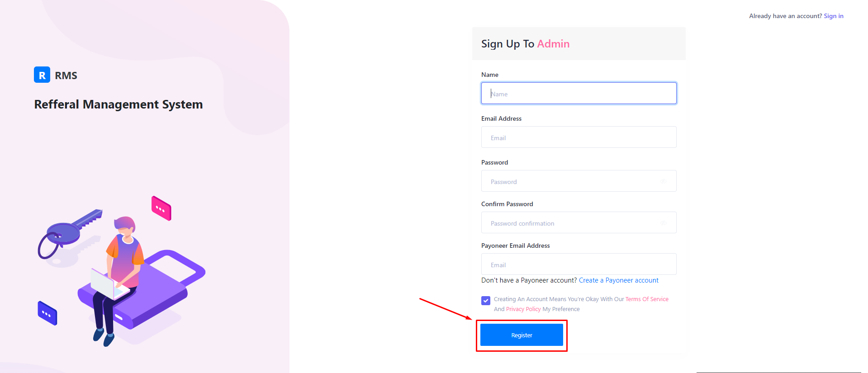
Task: Click the pink chat bubble icon
Action: (161, 208)
